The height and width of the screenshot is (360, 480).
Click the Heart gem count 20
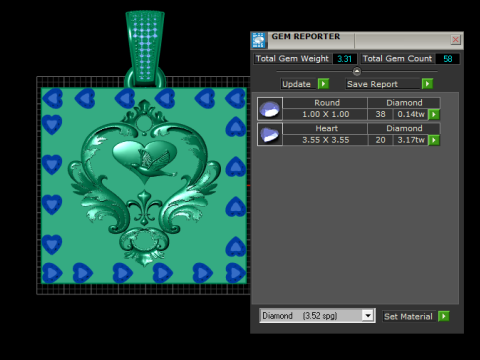click(x=380, y=140)
